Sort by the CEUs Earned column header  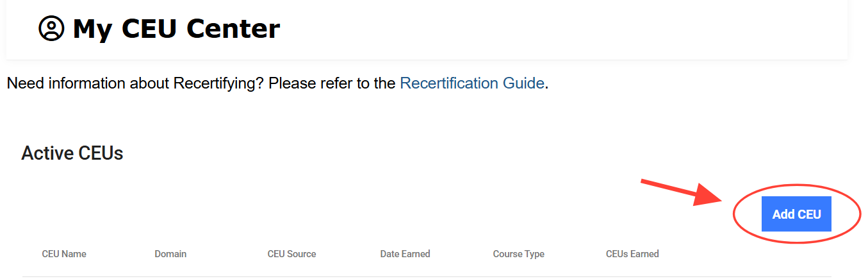click(632, 254)
